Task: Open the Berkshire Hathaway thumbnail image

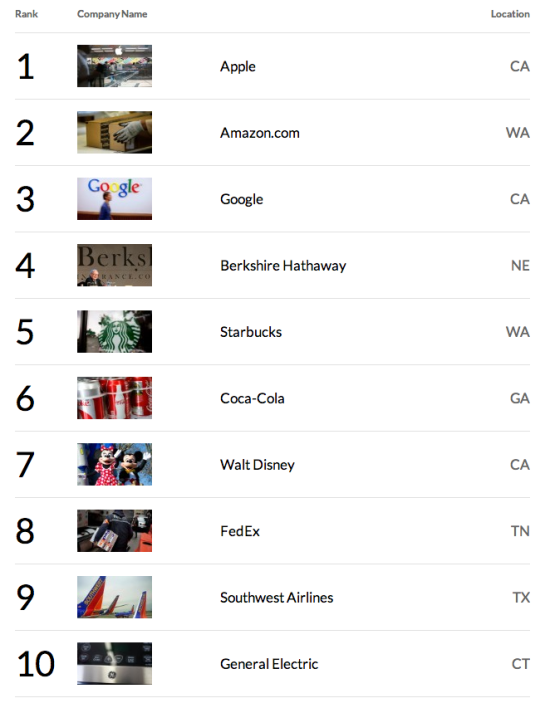Action: (114, 265)
